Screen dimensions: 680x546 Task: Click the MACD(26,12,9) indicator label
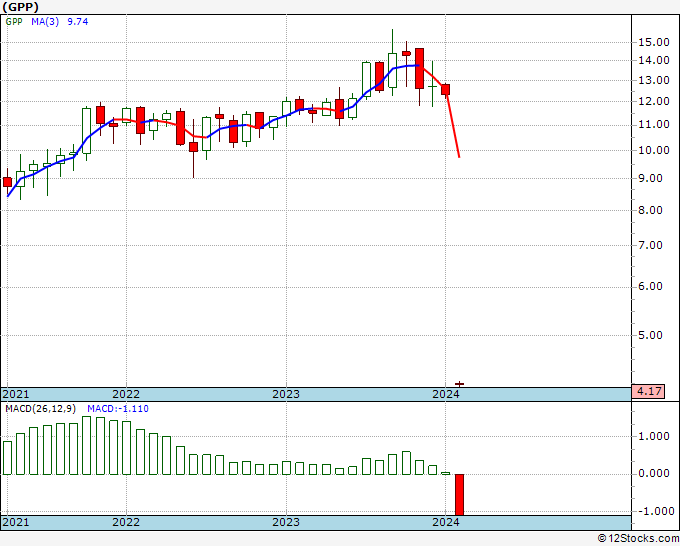pos(40,409)
